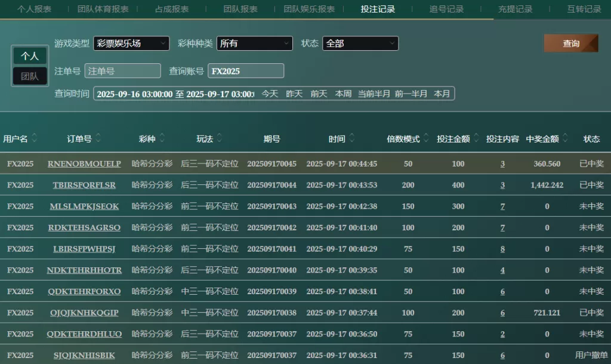Click the 注单号 input field

pos(123,71)
